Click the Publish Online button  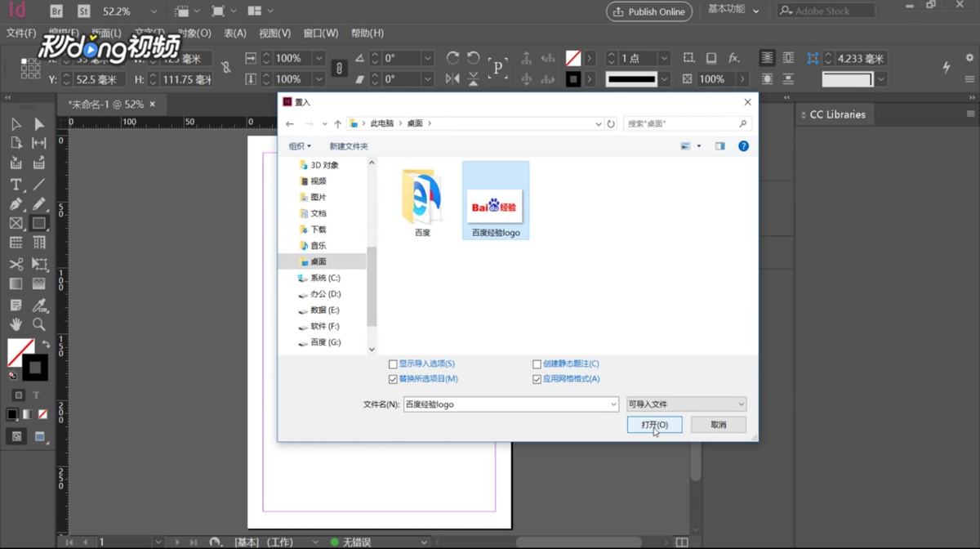(649, 11)
